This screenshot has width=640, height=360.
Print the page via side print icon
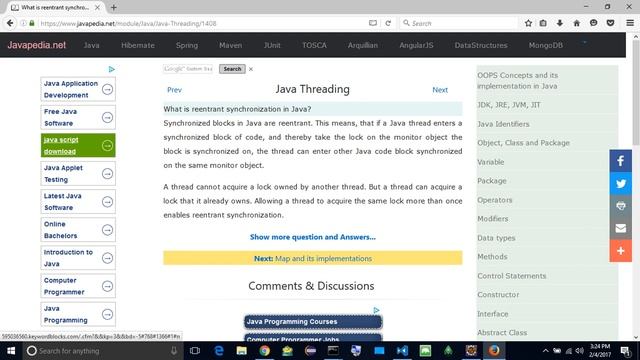coord(621,206)
